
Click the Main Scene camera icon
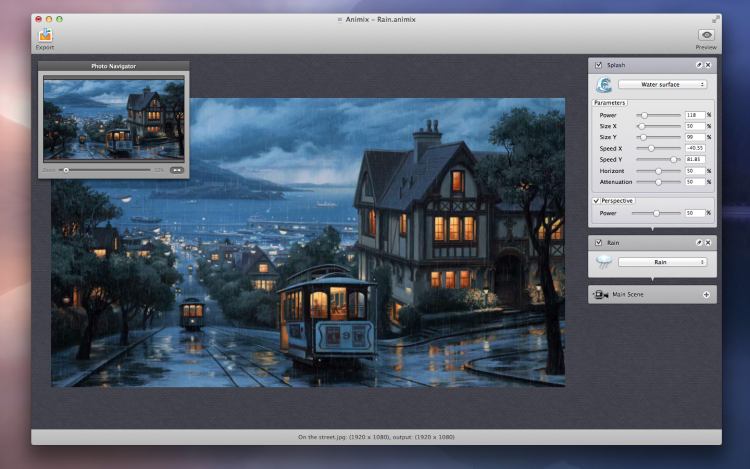pyautogui.click(x=600, y=294)
